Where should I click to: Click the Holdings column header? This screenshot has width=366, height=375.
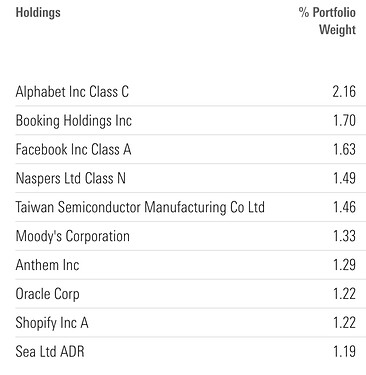38,13
